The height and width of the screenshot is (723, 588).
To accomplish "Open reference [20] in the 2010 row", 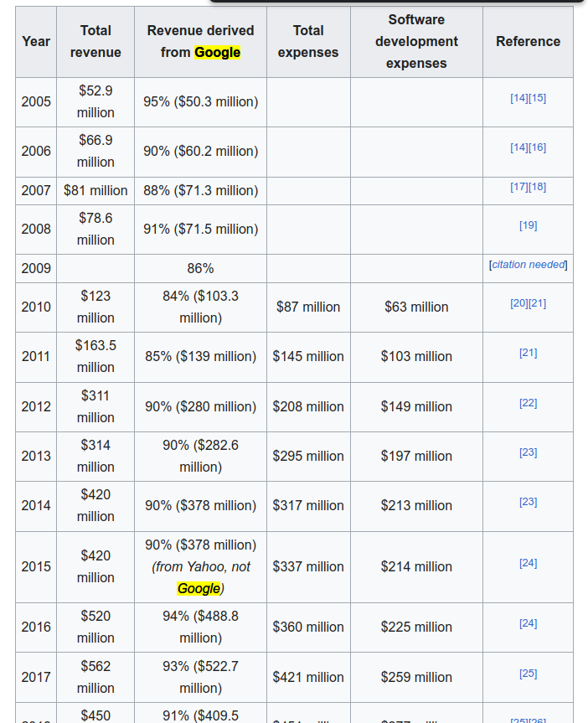I will [x=519, y=303].
